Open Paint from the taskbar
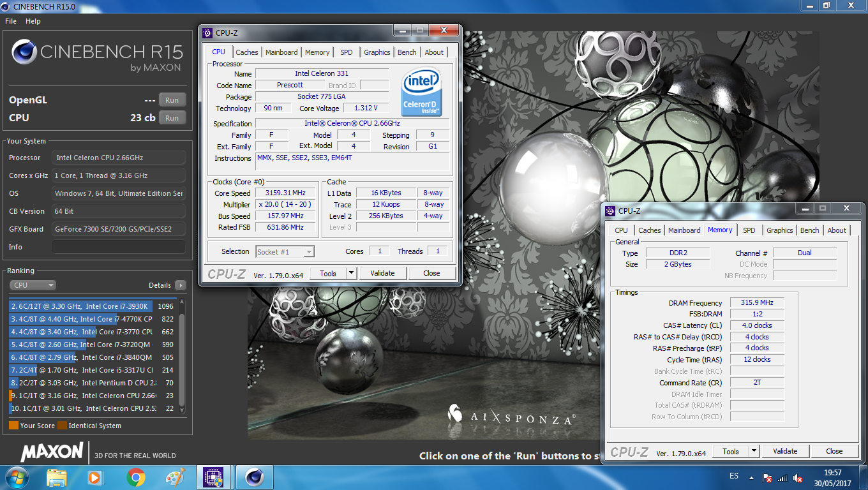 coord(174,477)
